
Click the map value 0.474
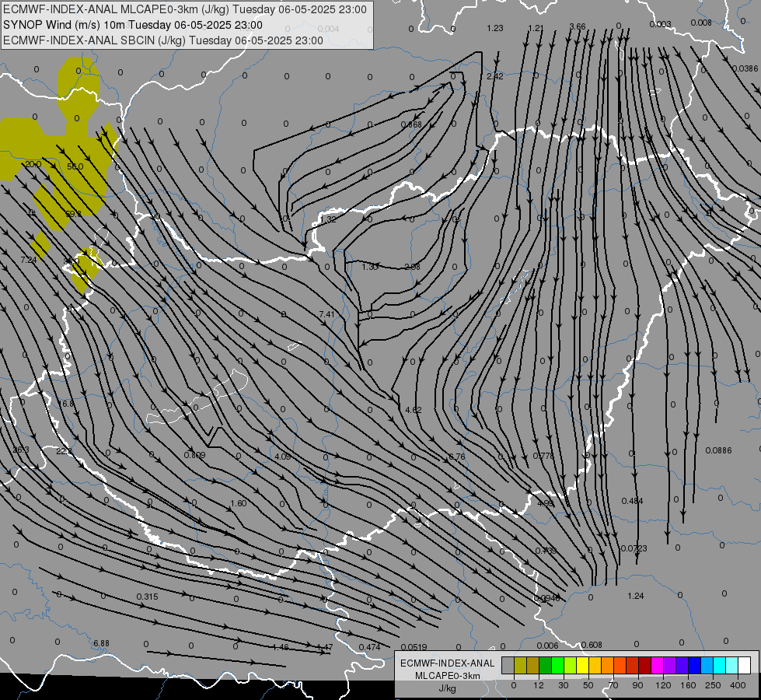pyautogui.click(x=369, y=647)
